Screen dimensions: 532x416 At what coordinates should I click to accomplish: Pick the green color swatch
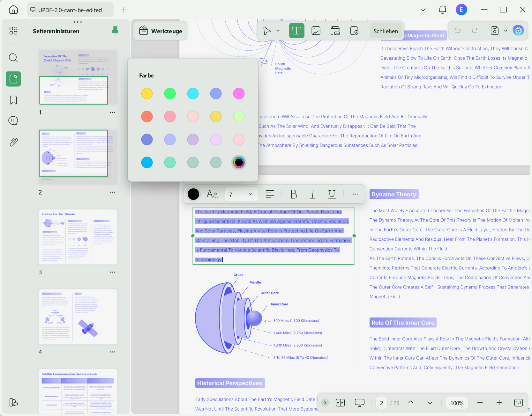(170, 93)
